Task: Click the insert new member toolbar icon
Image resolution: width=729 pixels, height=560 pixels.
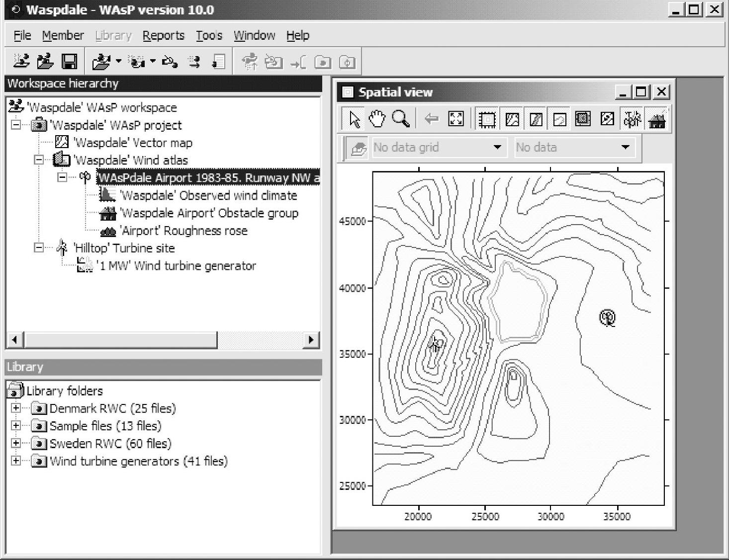Action: pos(136,62)
